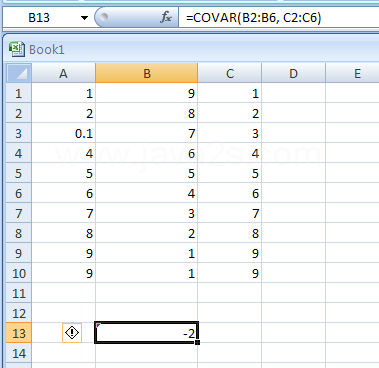
Task: Click the fill handle of cell B13
Action: tap(198, 342)
